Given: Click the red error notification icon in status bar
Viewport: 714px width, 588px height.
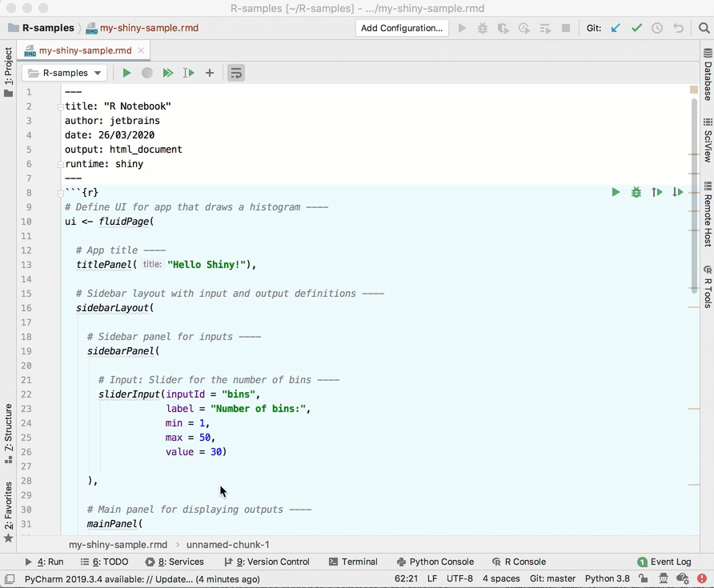Looking at the screenshot, I should (702, 578).
